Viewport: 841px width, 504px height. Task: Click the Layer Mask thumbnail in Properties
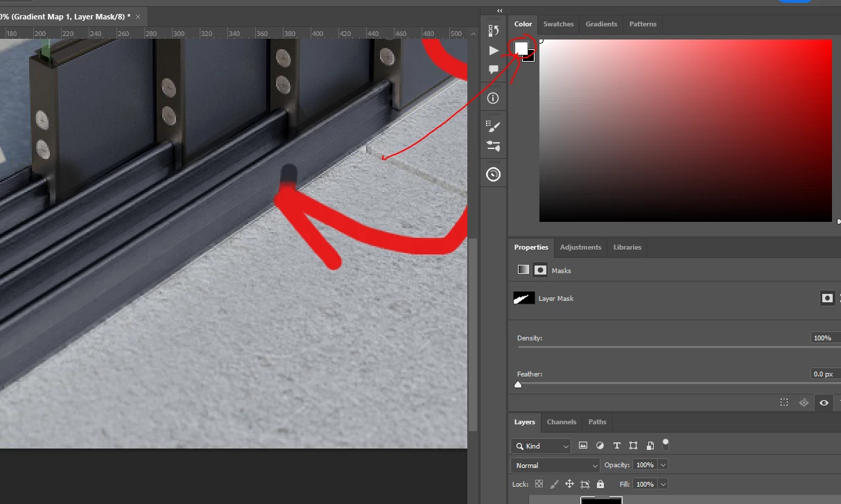click(x=523, y=298)
